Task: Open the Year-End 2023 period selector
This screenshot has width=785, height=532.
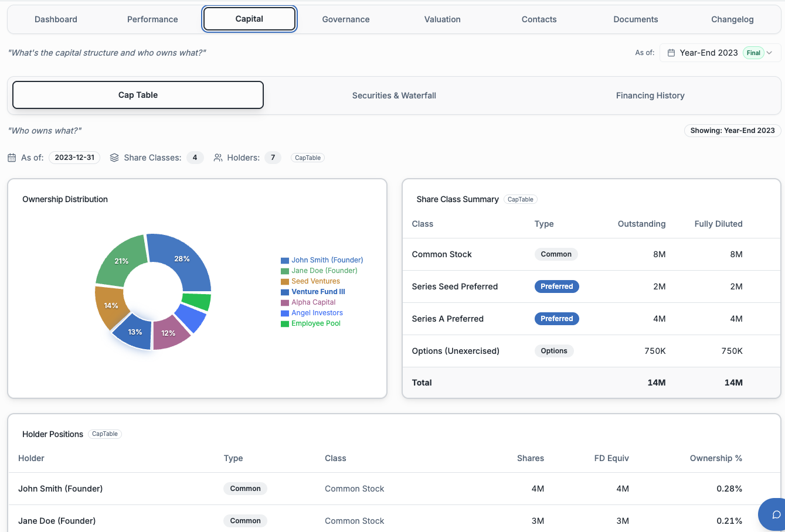Action: point(720,53)
